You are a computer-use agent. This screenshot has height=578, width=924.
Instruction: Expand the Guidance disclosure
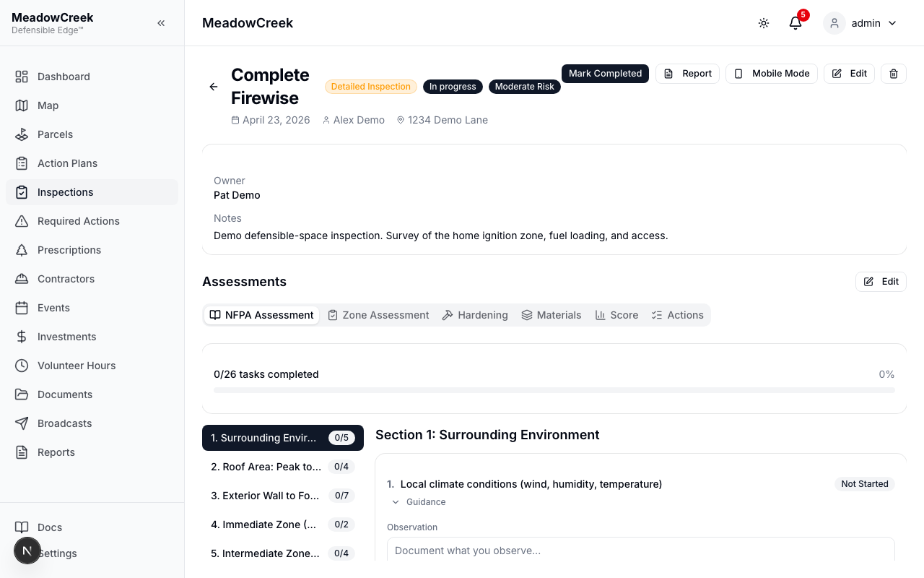(419, 502)
